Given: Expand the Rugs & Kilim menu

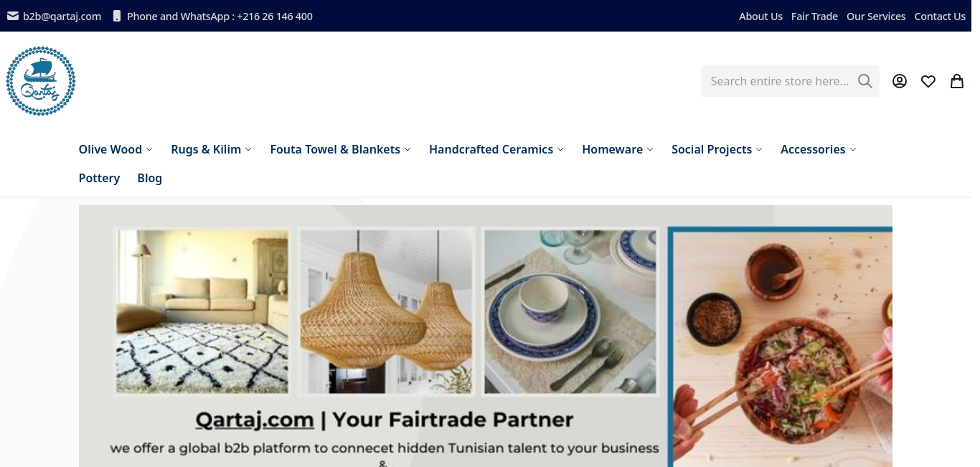Looking at the screenshot, I should tap(211, 149).
